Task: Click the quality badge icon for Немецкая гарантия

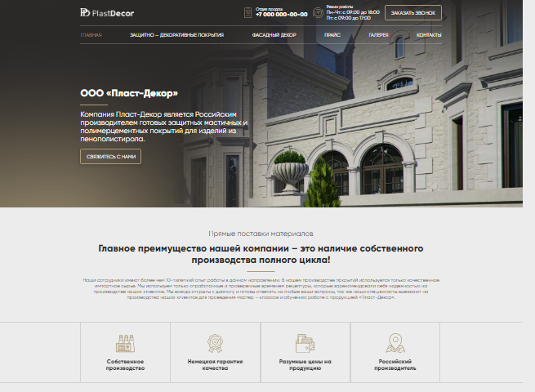Action: [x=215, y=343]
